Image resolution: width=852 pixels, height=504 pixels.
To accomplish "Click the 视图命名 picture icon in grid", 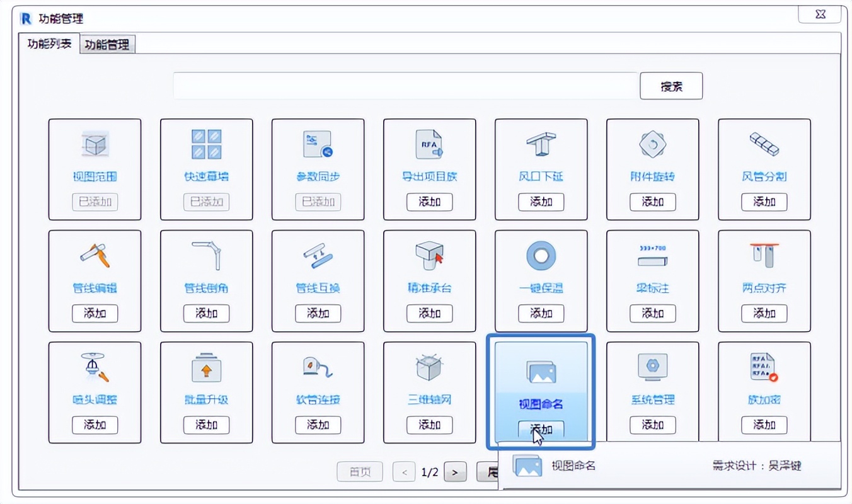I will [x=541, y=371].
